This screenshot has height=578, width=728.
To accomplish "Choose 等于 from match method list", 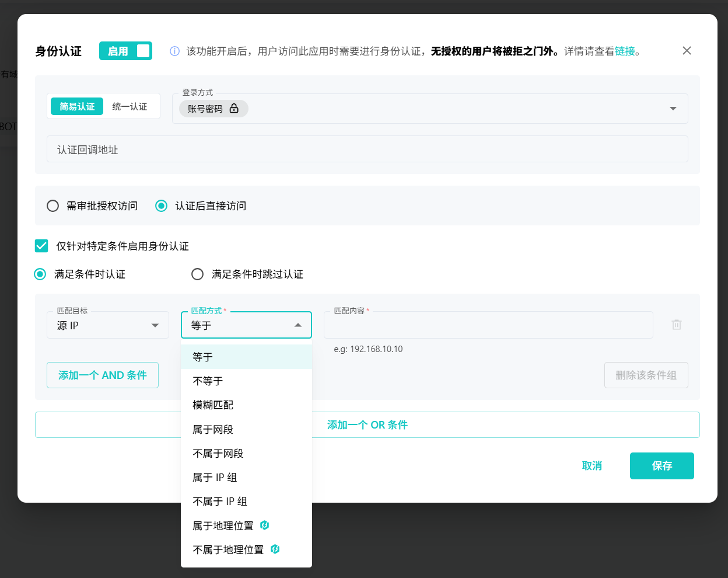I will [246, 357].
